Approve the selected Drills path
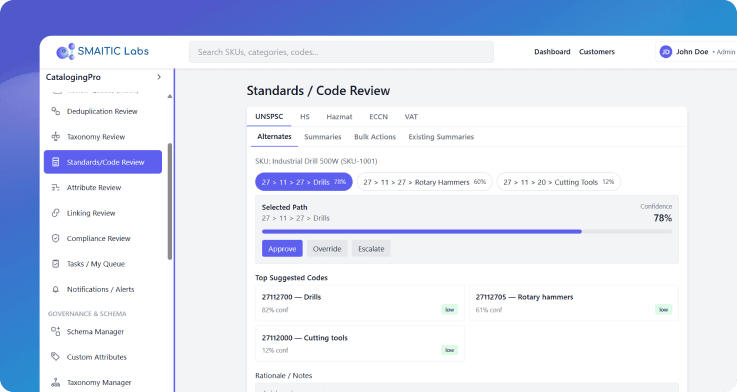737x392 pixels. click(x=282, y=249)
